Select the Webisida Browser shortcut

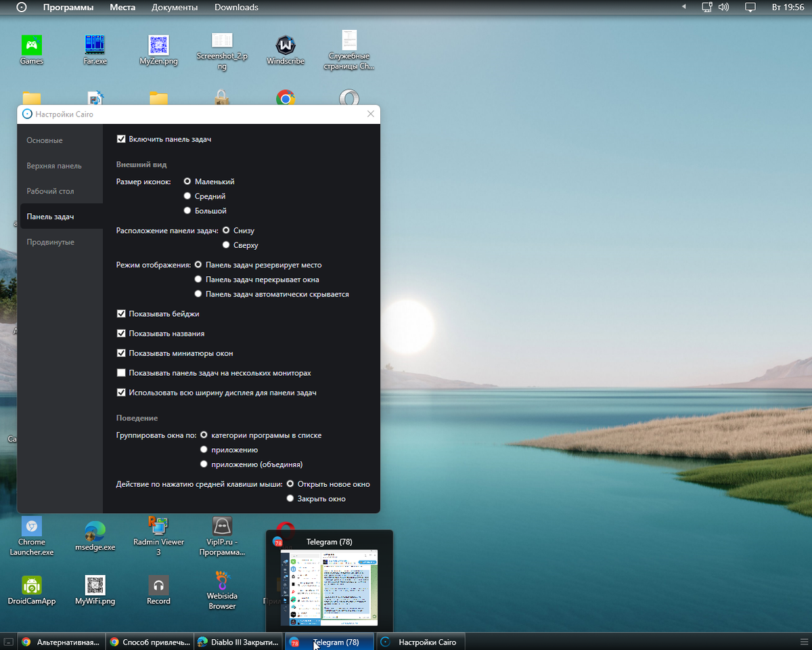(222, 590)
